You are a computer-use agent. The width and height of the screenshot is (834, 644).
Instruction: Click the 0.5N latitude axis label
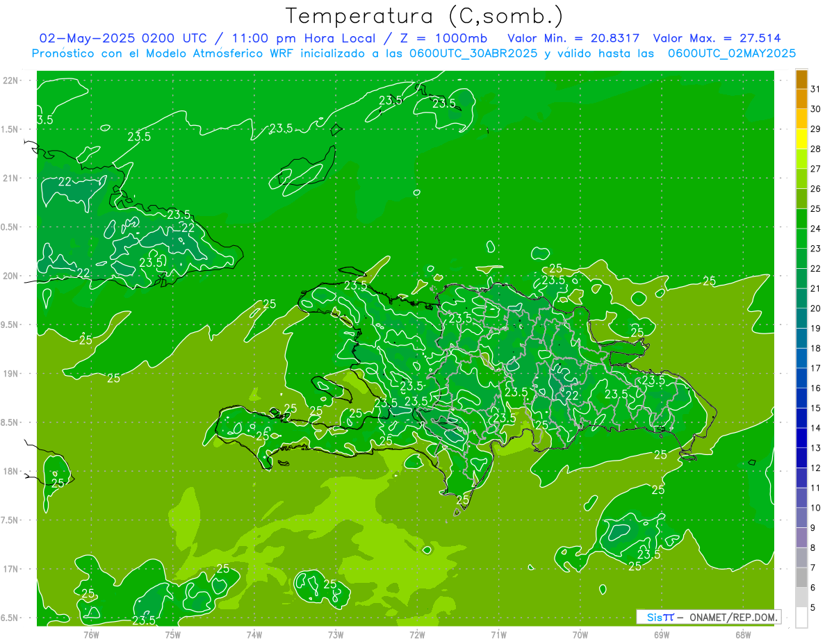pos(10,227)
